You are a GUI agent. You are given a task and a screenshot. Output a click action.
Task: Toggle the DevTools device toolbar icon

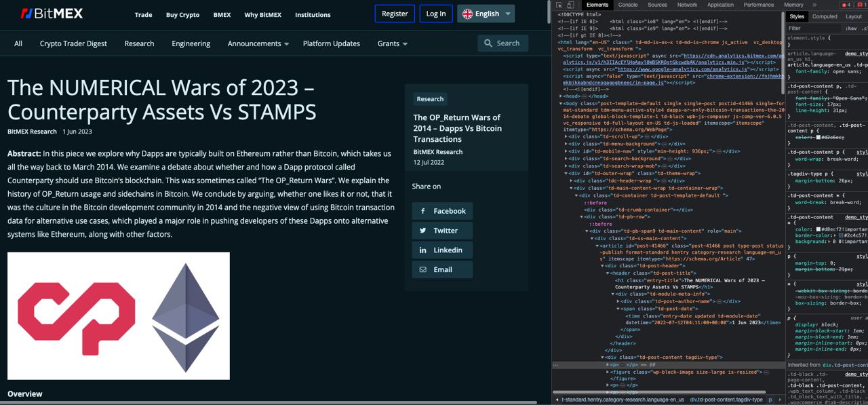[x=571, y=5]
